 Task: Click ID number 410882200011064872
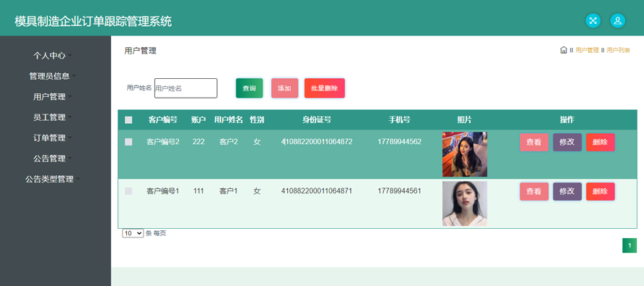tap(317, 142)
